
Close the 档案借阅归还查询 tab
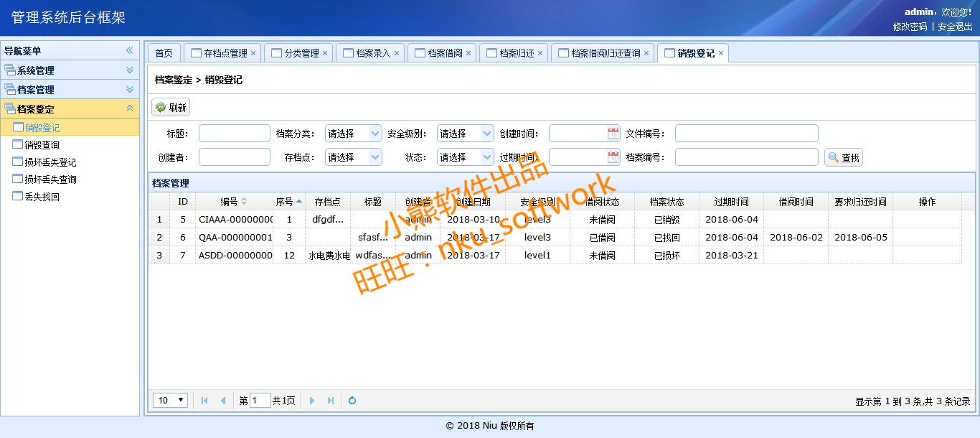click(x=646, y=53)
